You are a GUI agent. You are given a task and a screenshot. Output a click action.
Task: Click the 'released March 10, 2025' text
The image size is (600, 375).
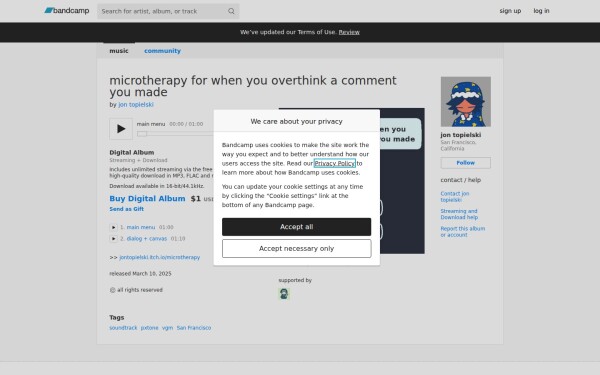point(140,274)
